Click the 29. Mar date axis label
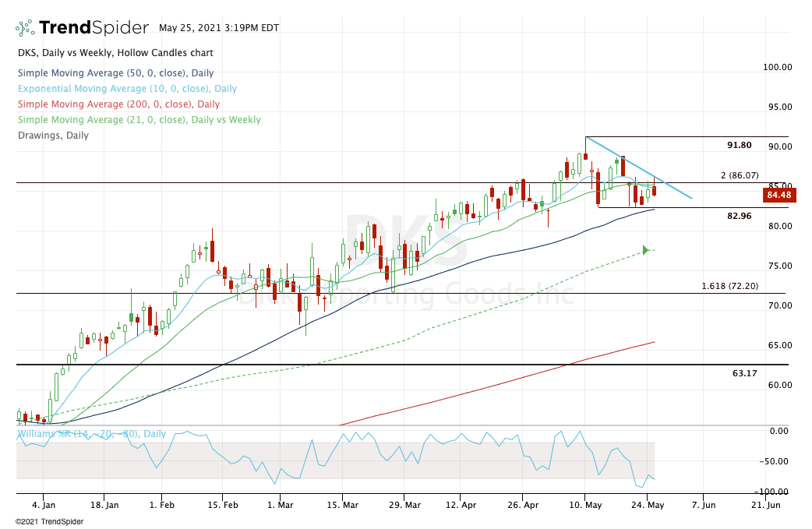 (x=404, y=505)
